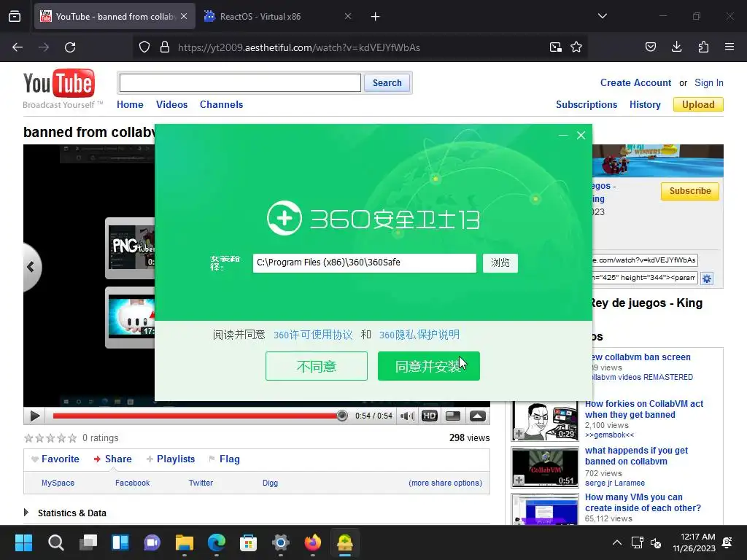Image resolution: width=747 pixels, height=560 pixels.
Task: Close the YouTube tab
Action: point(184,16)
